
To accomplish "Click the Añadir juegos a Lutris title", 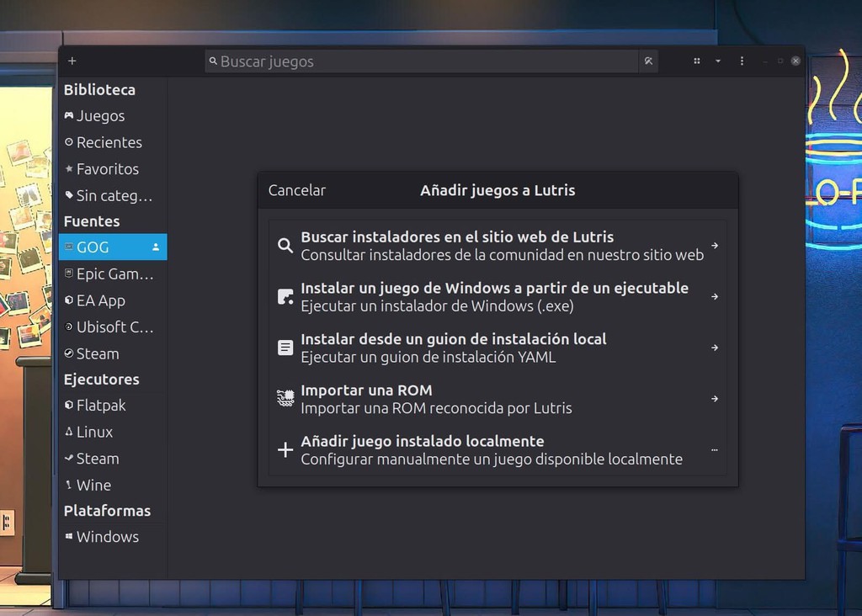I will tap(498, 190).
